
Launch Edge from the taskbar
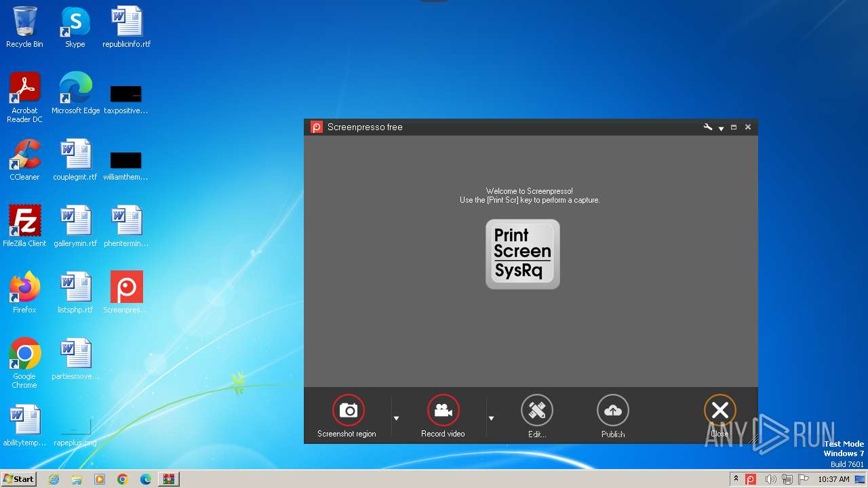146,479
